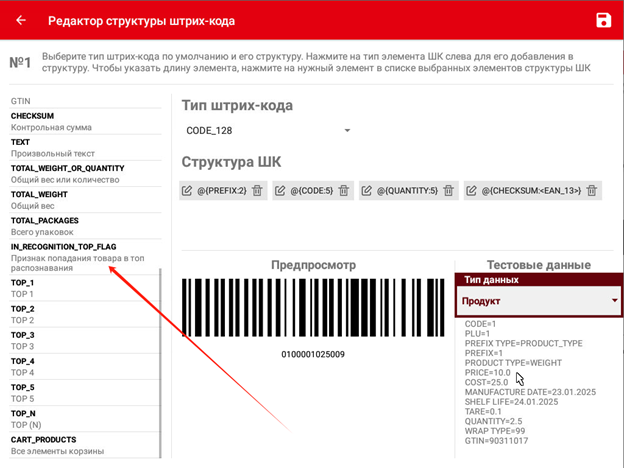Edit the QUANTITY:5 structure element
624x468 pixels.
click(367, 191)
